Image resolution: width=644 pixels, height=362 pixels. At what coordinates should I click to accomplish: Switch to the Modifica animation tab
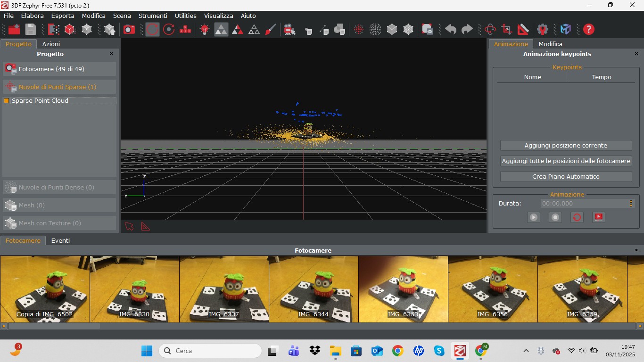click(550, 44)
